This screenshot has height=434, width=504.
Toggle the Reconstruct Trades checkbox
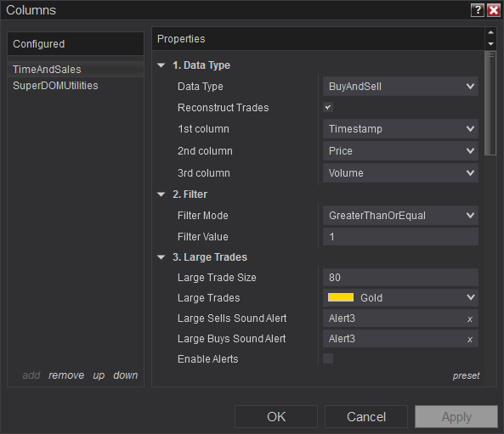328,107
